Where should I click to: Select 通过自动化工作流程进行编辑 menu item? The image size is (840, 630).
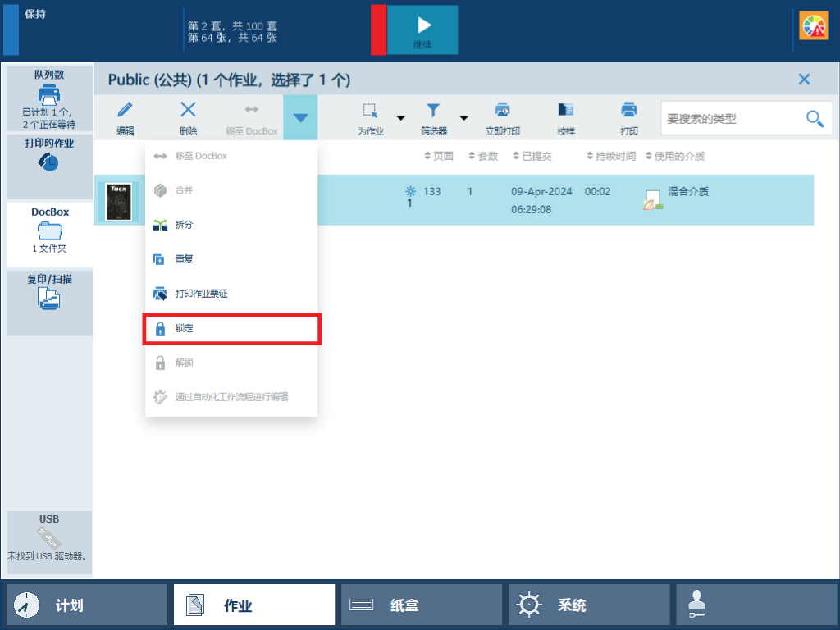click(x=231, y=397)
